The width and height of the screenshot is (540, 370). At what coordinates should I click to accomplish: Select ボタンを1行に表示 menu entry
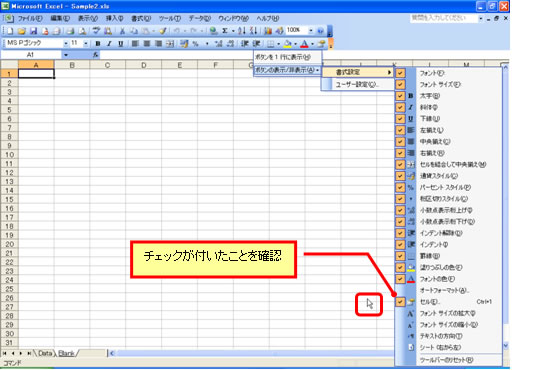(288, 57)
